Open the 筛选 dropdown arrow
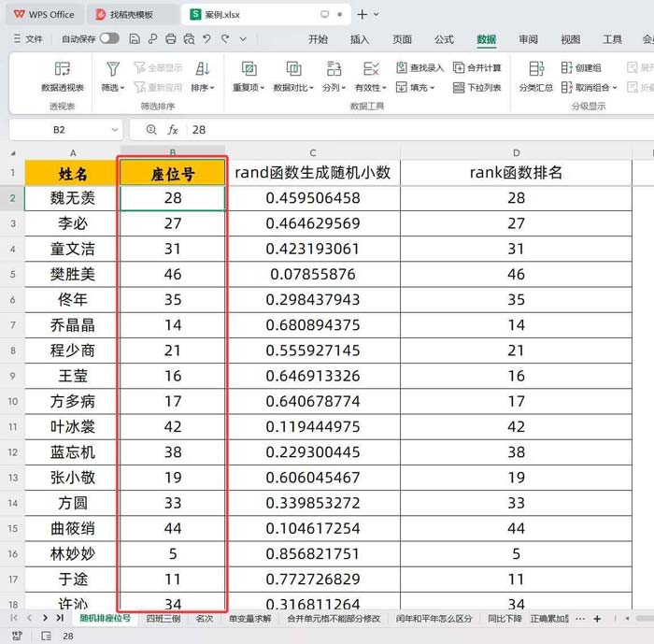Viewport: 654px width, 644px height. [x=122, y=88]
